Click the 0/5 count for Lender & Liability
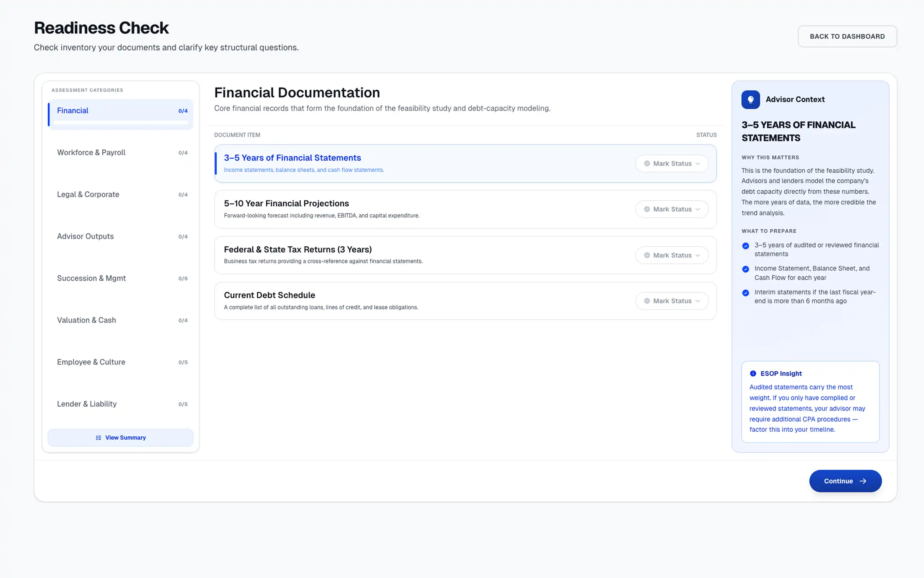Viewport: 924px width, 578px height. (183, 405)
